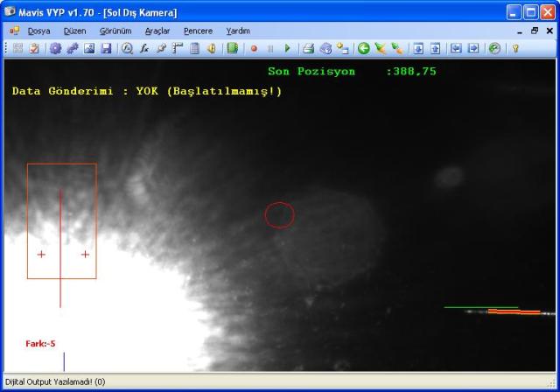Image resolution: width=560 pixels, height=392 pixels.
Task: Click the pause toolbar button
Action: (270, 48)
